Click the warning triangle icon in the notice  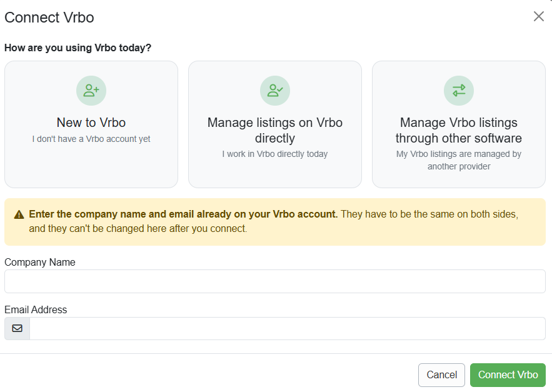[19, 214]
